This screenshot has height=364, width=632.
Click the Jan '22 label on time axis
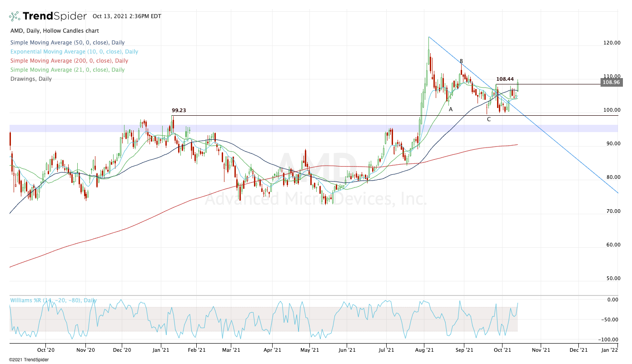click(609, 350)
